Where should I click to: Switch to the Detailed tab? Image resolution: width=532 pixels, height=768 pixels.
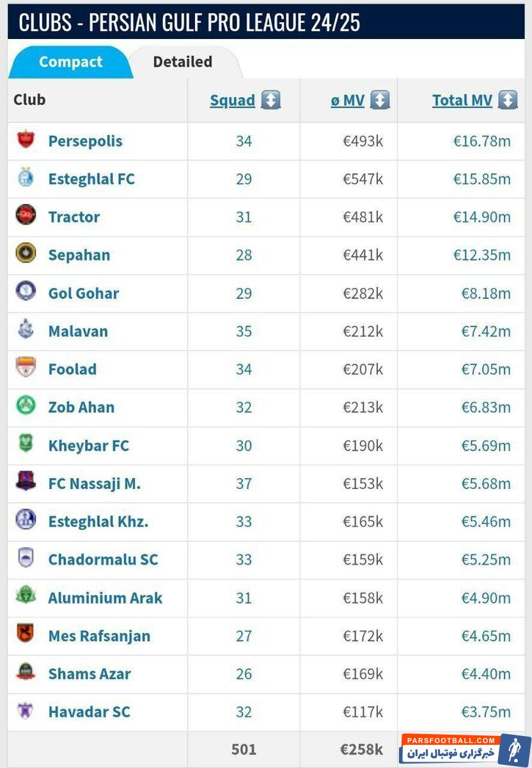pos(182,61)
